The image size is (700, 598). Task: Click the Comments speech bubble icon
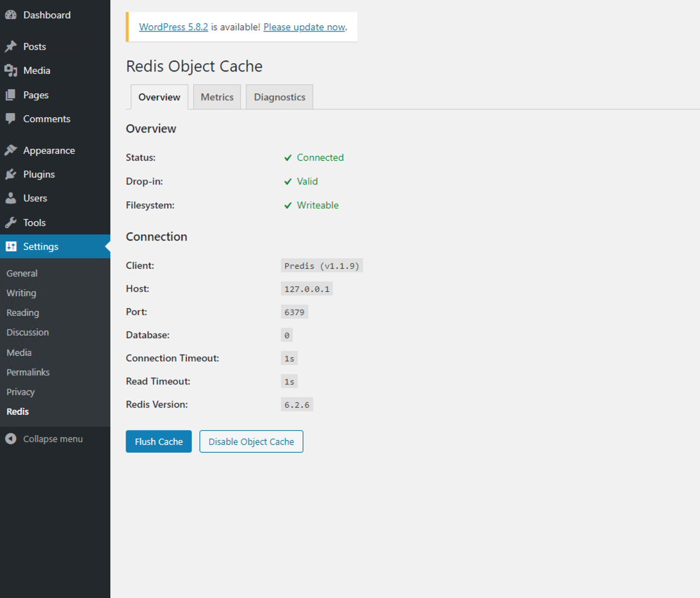point(11,119)
